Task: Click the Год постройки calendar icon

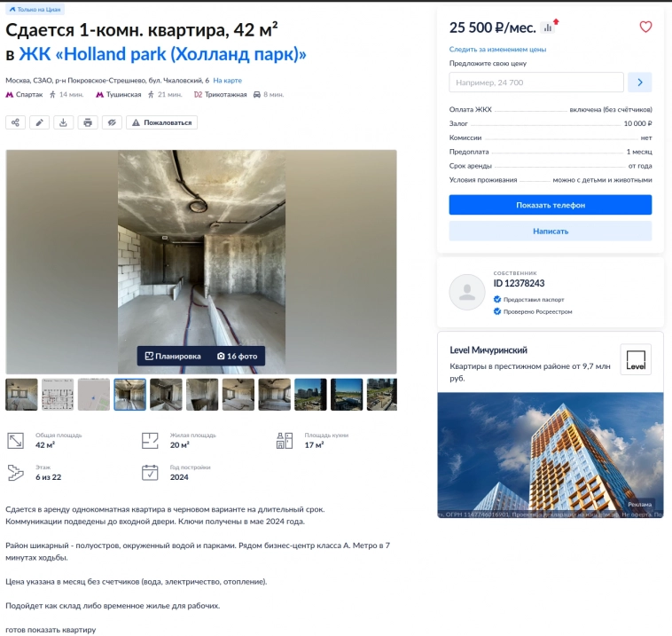Action: (x=150, y=473)
